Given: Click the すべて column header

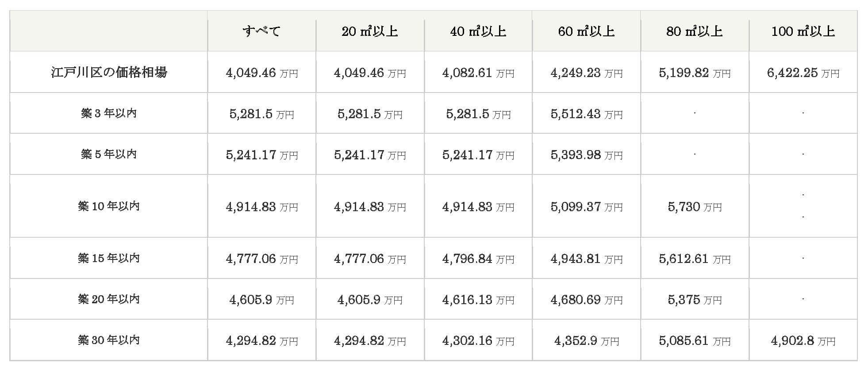Looking at the screenshot, I should click(261, 31).
